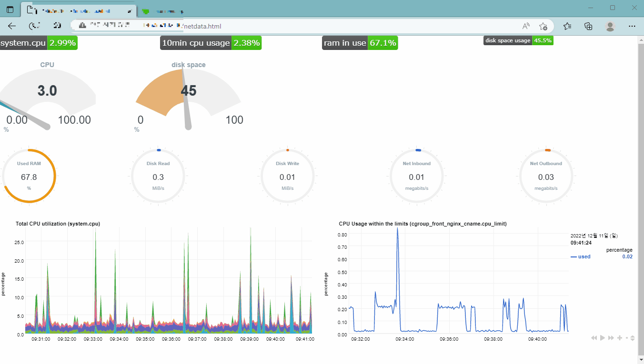Add this page to favorites
The height and width of the screenshot is (364, 644).
click(543, 26)
